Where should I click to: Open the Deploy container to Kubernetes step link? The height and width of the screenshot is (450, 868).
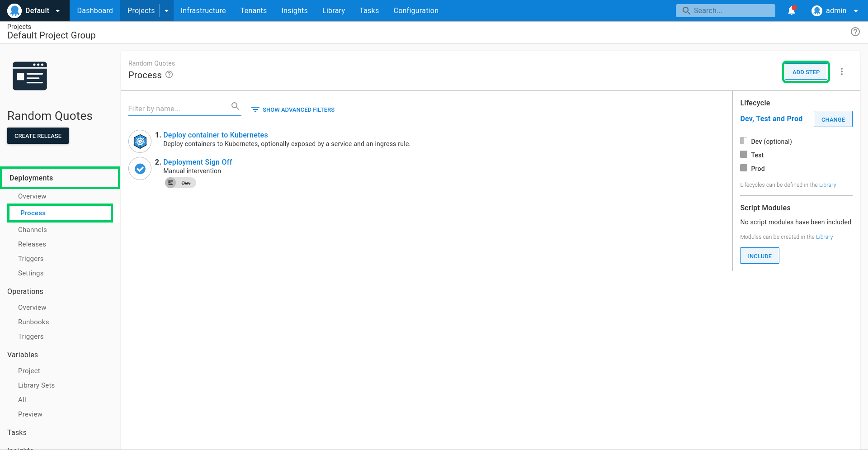[x=216, y=135]
